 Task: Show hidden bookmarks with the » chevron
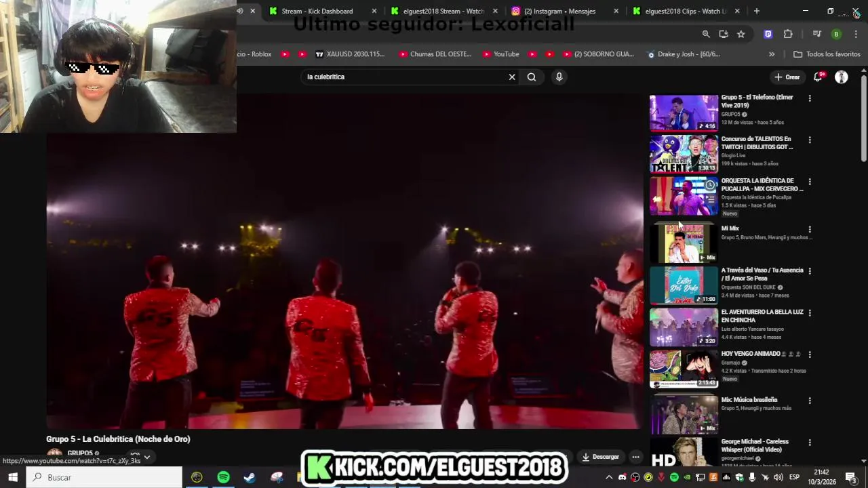(x=772, y=54)
